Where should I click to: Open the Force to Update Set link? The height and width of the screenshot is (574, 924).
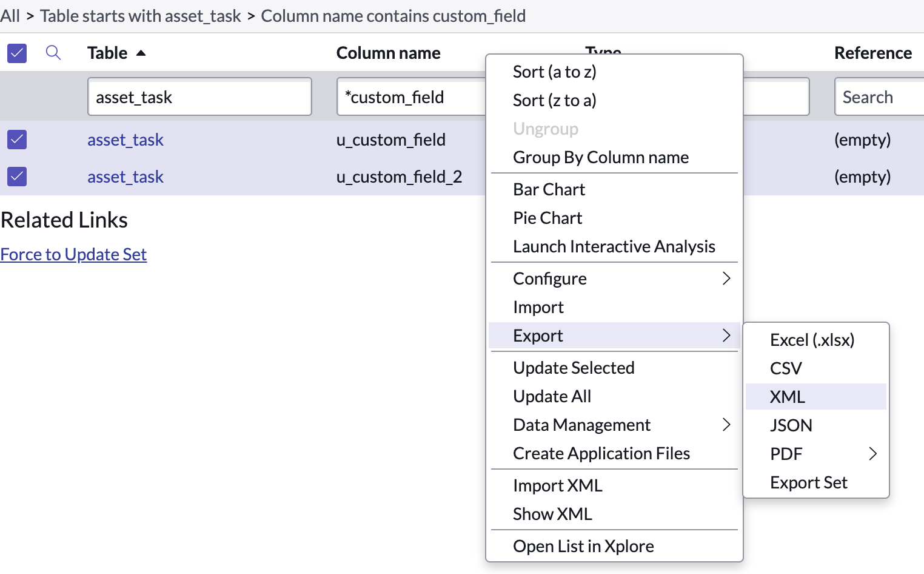[73, 254]
